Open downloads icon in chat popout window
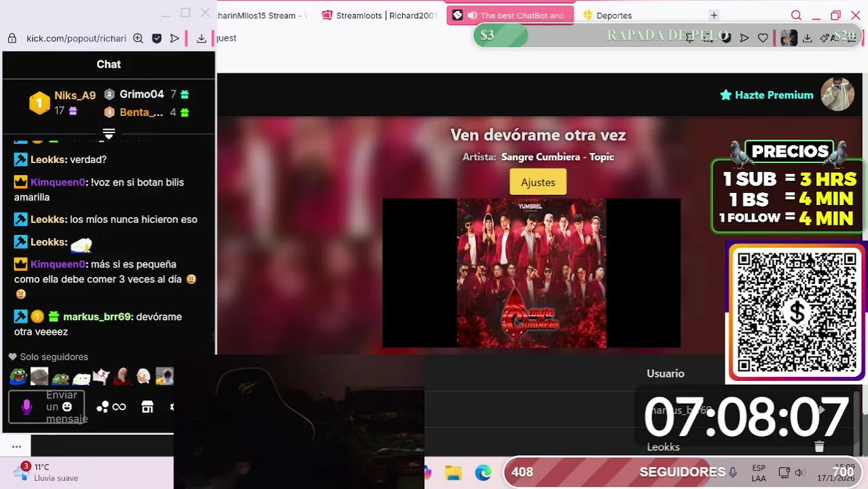Viewport: 868px width, 489px height. click(201, 39)
